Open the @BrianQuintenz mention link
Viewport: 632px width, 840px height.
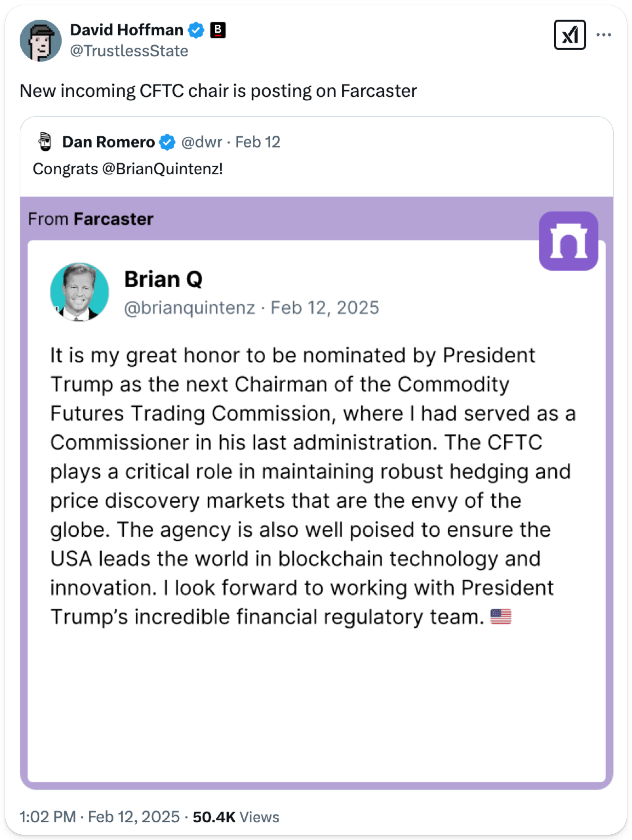coord(162,169)
